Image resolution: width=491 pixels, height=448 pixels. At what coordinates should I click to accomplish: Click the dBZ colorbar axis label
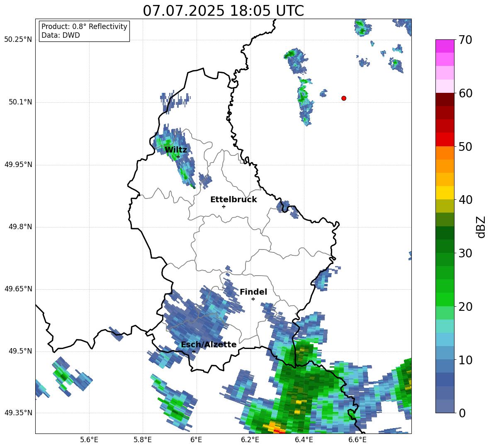coord(481,227)
